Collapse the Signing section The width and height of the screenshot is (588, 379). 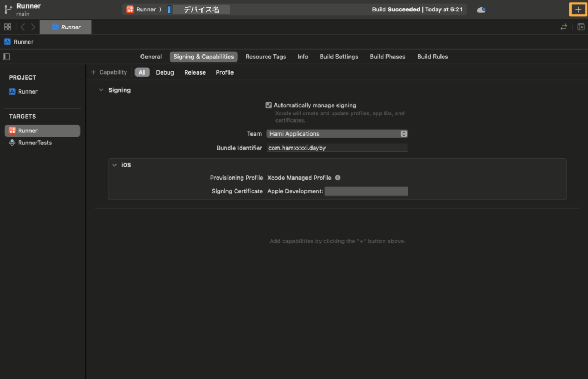101,90
